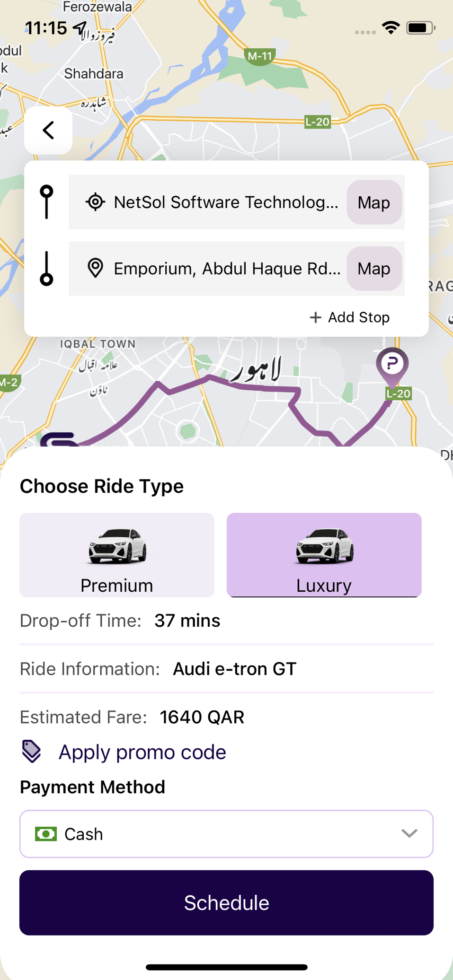Image resolution: width=453 pixels, height=980 pixels.
Task: Tap the green cash banknote icon
Action: 46,834
